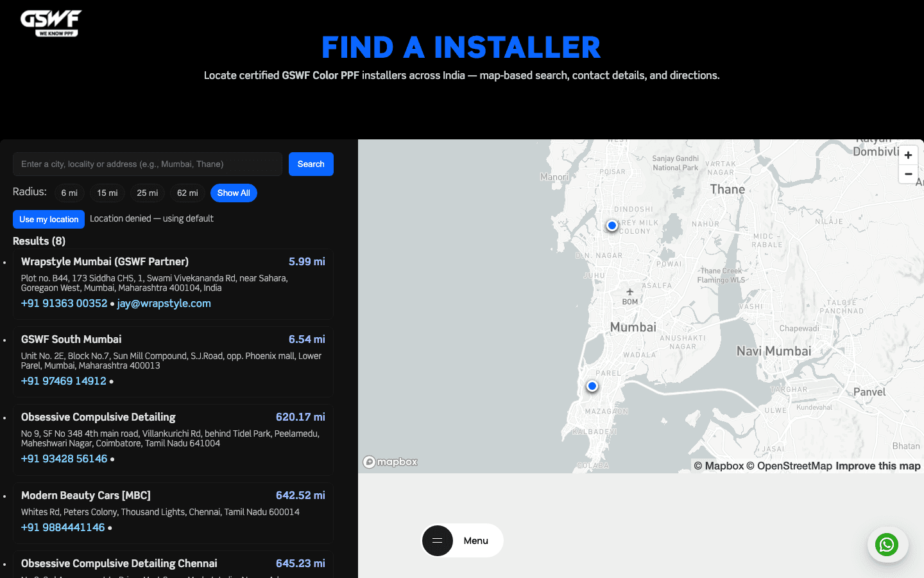This screenshot has width=924, height=578.
Task: Click the Search button
Action: coord(311,164)
